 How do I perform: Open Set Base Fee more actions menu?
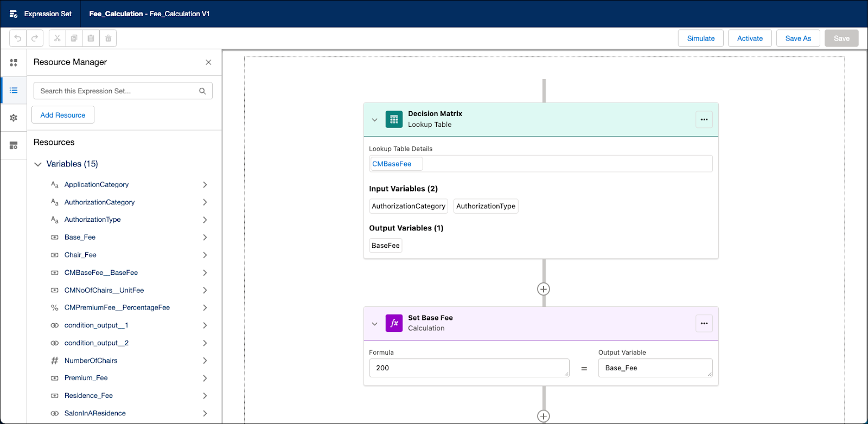coord(704,323)
